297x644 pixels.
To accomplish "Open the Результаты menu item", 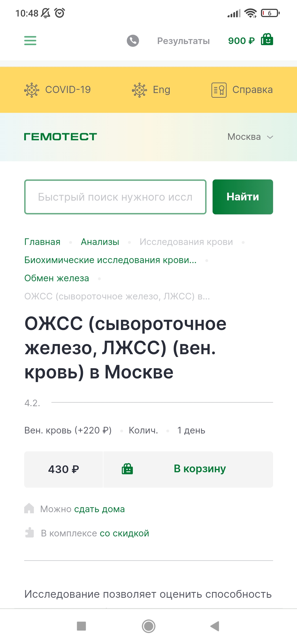I will 183,41.
